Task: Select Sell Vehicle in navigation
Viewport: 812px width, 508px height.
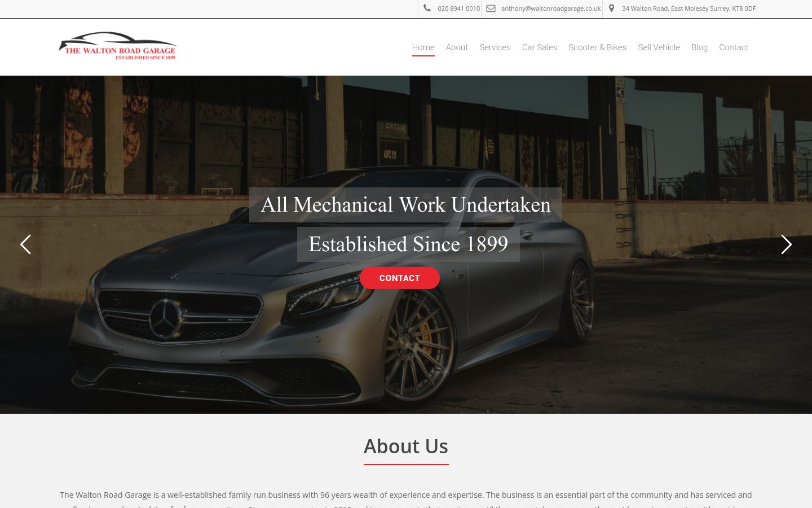Action: (659, 47)
